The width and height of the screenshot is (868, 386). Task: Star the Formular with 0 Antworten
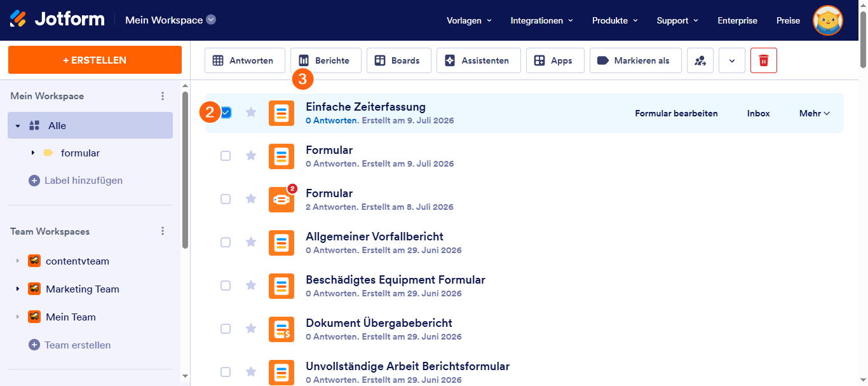pos(251,156)
